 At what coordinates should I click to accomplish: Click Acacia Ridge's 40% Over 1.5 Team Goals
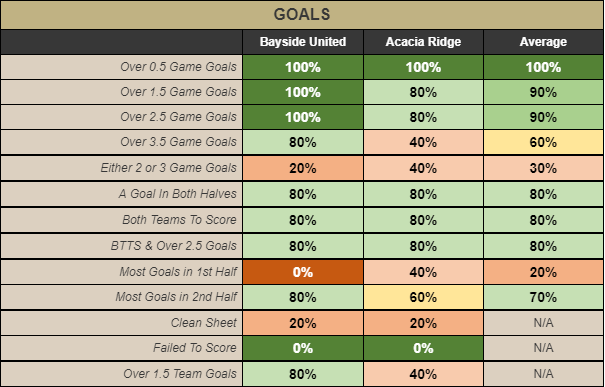[423, 373]
